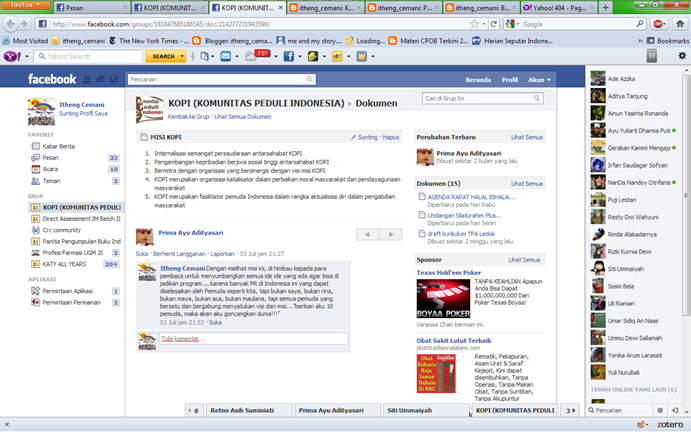Click the Tulis komentar input field
This screenshot has height=432, width=691.
click(253, 339)
